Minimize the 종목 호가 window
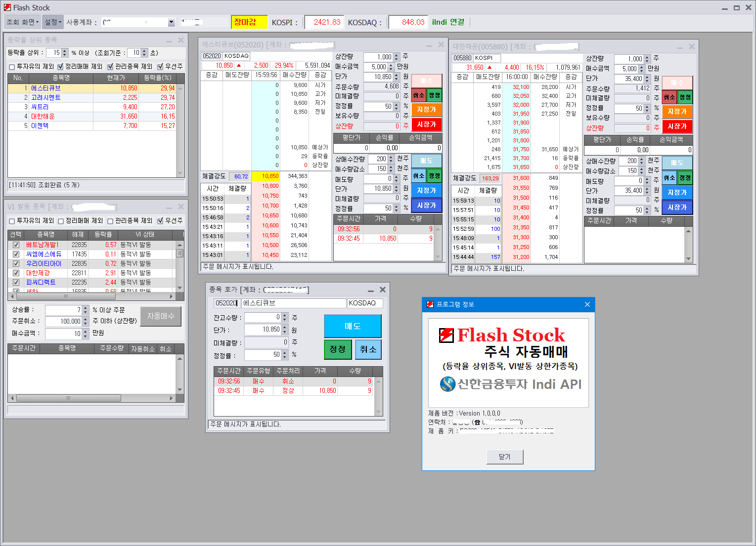The height and width of the screenshot is (546, 756). (370, 290)
